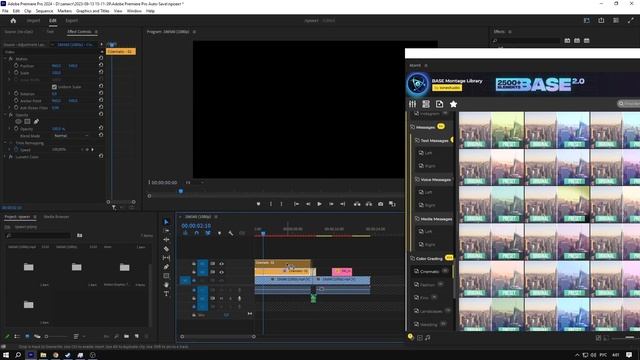
Task: Open Program monitor zoom Fit dropdown
Action: tap(194, 182)
